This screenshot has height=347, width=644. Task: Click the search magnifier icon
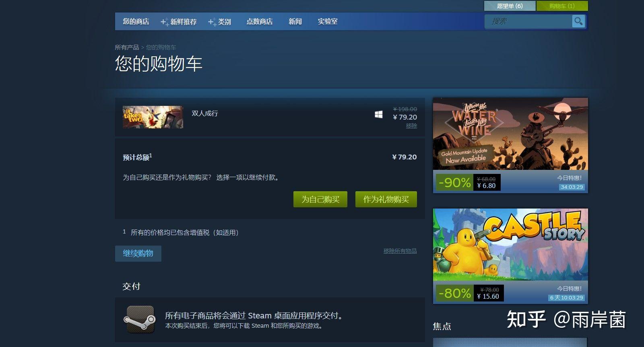point(578,21)
